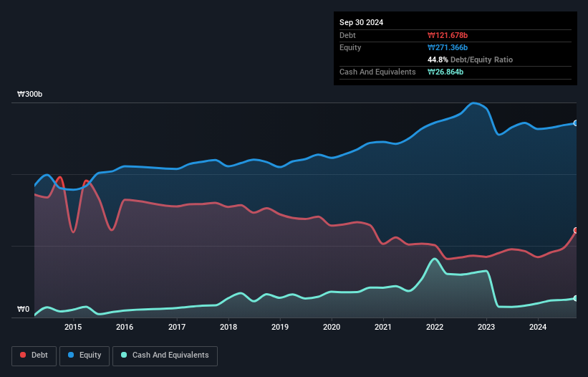
Task: Click the 2017 x-axis label
Action: point(177,327)
